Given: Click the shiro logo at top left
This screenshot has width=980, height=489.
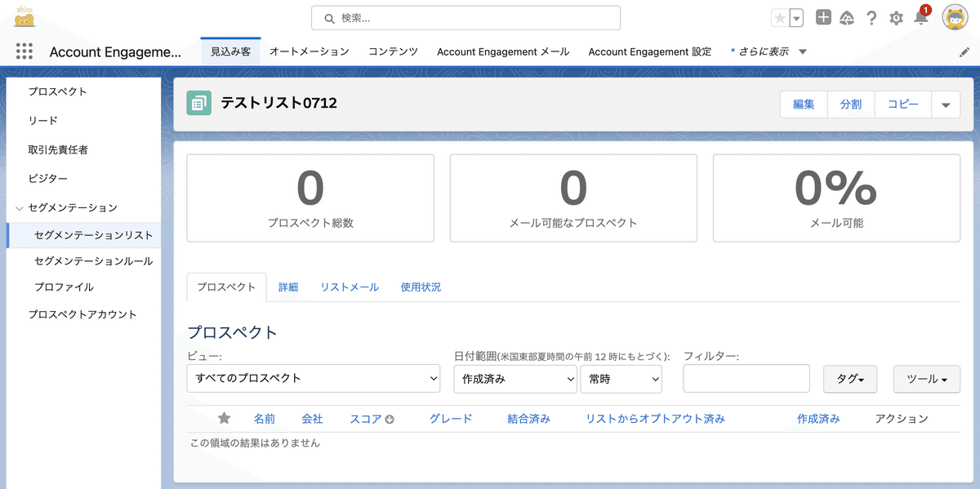Looking at the screenshot, I should pos(24,16).
